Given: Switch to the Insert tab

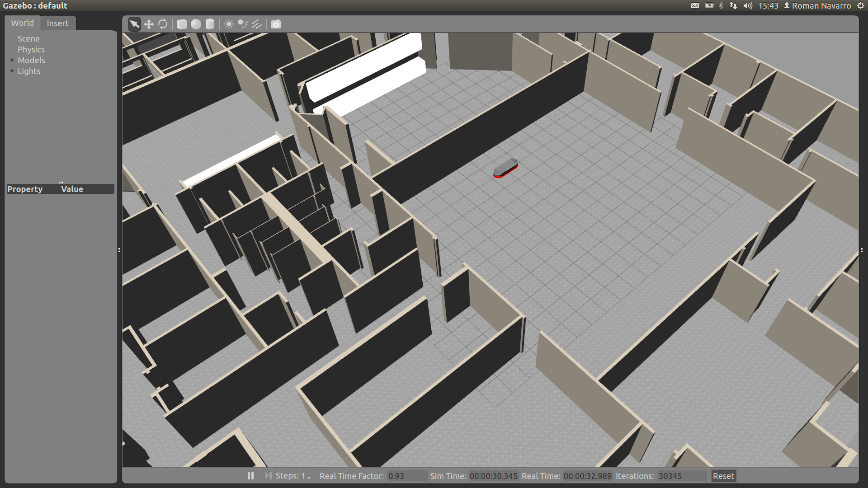Looking at the screenshot, I should click(x=57, y=23).
